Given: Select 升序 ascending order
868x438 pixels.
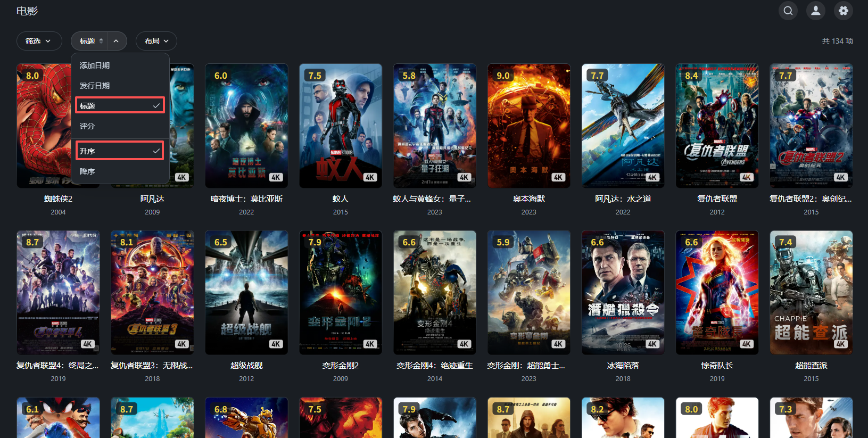Looking at the screenshot, I should 120,151.
